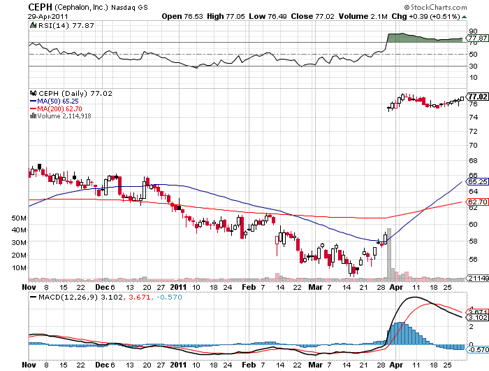Image resolution: width=489 pixels, height=371 pixels.
Task: Click the RSI(14) legend icon
Action: (33, 25)
